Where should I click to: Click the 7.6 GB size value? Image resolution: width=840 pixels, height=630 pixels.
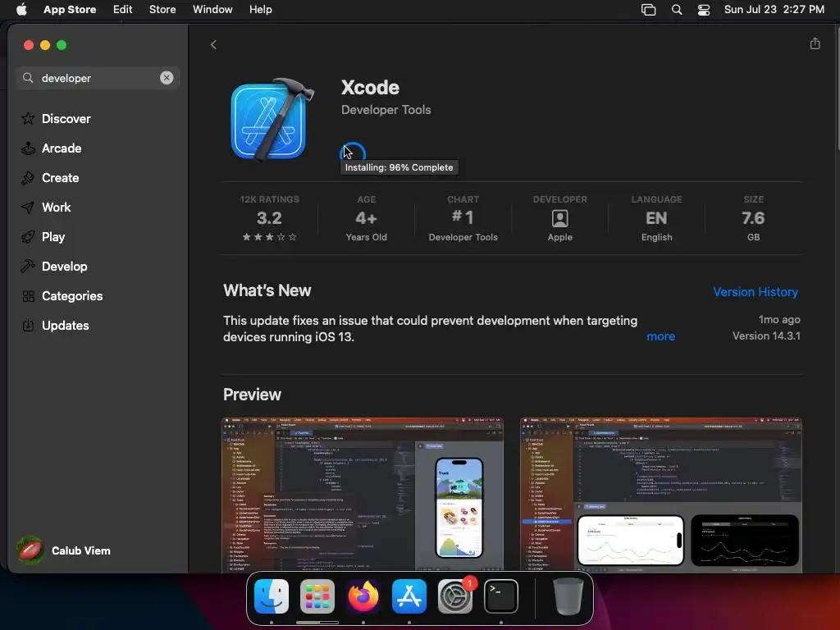pyautogui.click(x=753, y=218)
